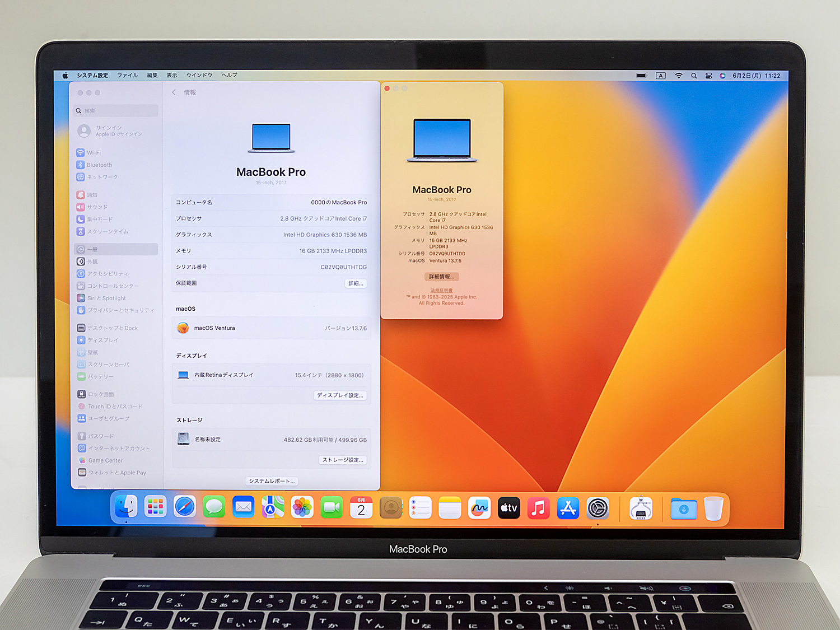The image size is (840, 630).
Task: Click battery status icon in menu bar
Action: coord(642,76)
